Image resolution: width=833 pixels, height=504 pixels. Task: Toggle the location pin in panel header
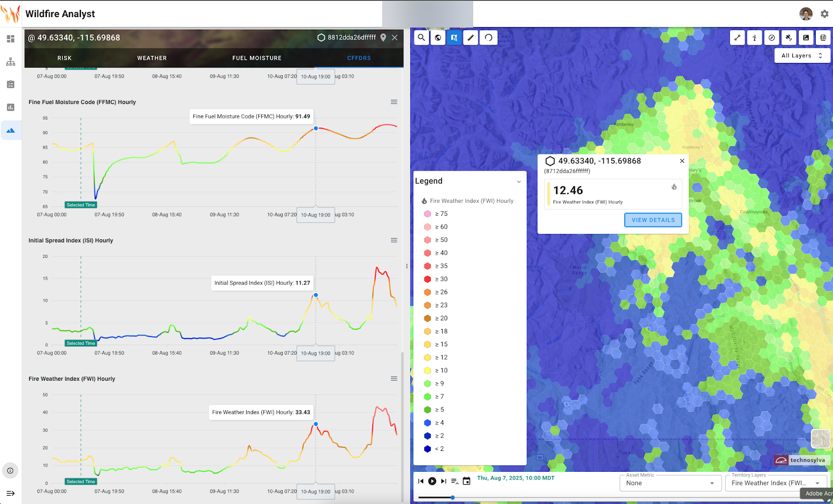tap(383, 37)
